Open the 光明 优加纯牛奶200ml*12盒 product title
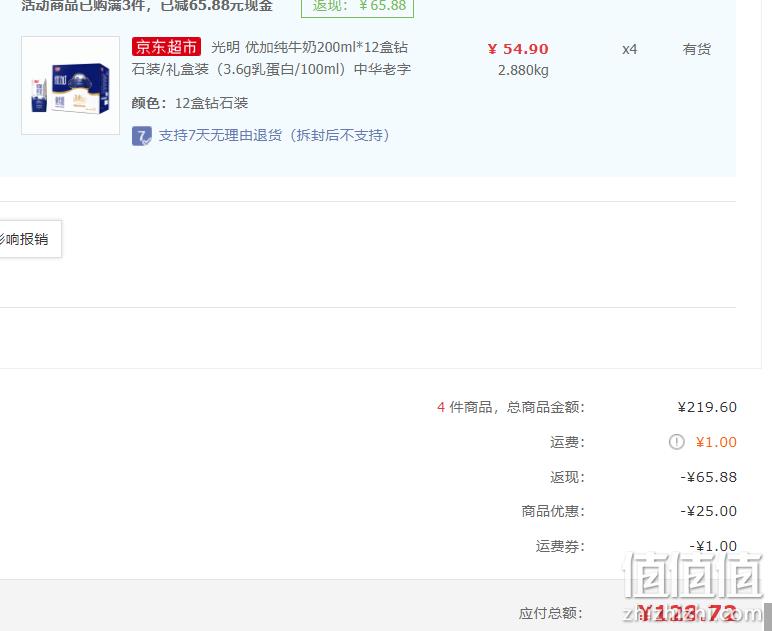772x631 pixels. pos(271,58)
